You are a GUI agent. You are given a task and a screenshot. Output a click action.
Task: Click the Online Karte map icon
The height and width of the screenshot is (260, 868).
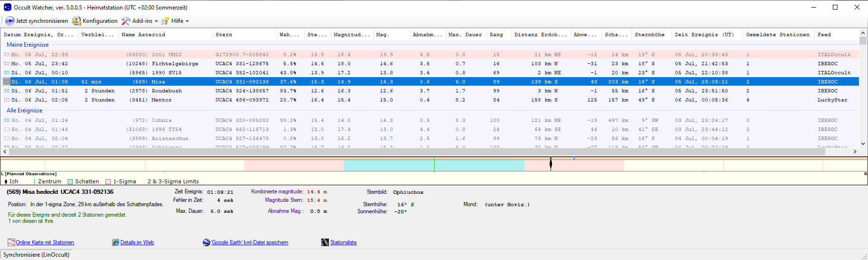pos(11,242)
